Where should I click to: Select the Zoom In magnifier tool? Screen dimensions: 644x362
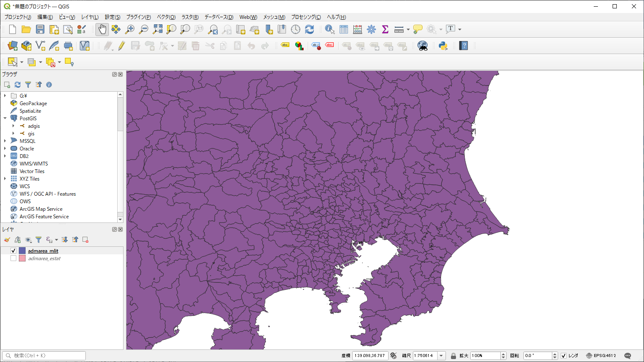[x=130, y=29]
